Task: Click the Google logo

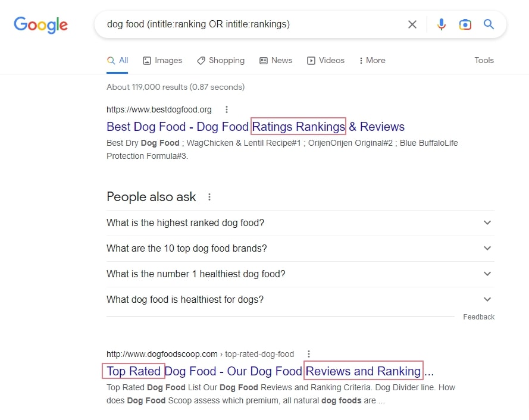Action: point(41,25)
